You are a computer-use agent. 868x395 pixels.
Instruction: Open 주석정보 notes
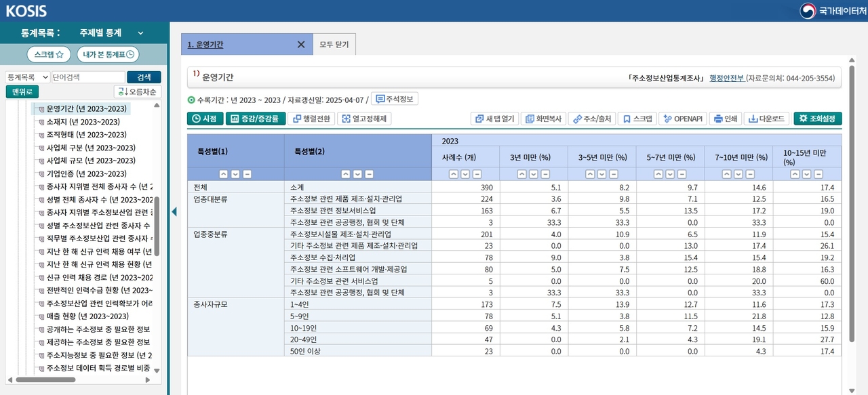[x=393, y=99]
